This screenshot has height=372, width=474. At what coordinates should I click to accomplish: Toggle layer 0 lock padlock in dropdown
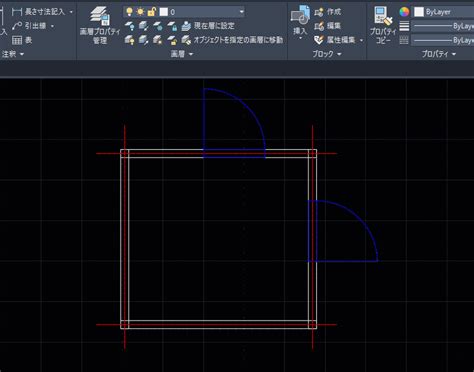[x=152, y=12]
